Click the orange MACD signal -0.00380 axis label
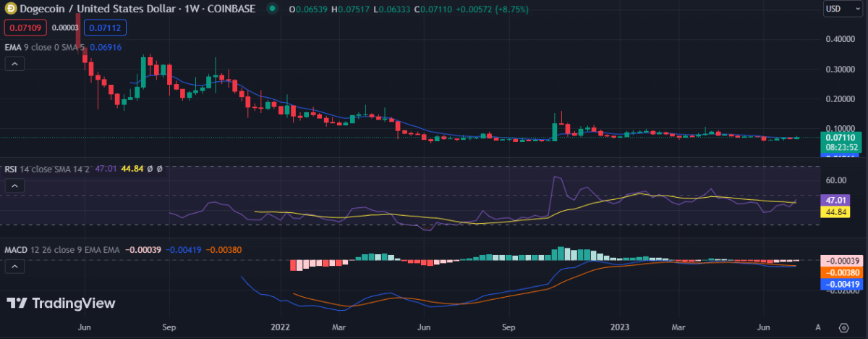The height and width of the screenshot is (339, 868). (x=841, y=273)
